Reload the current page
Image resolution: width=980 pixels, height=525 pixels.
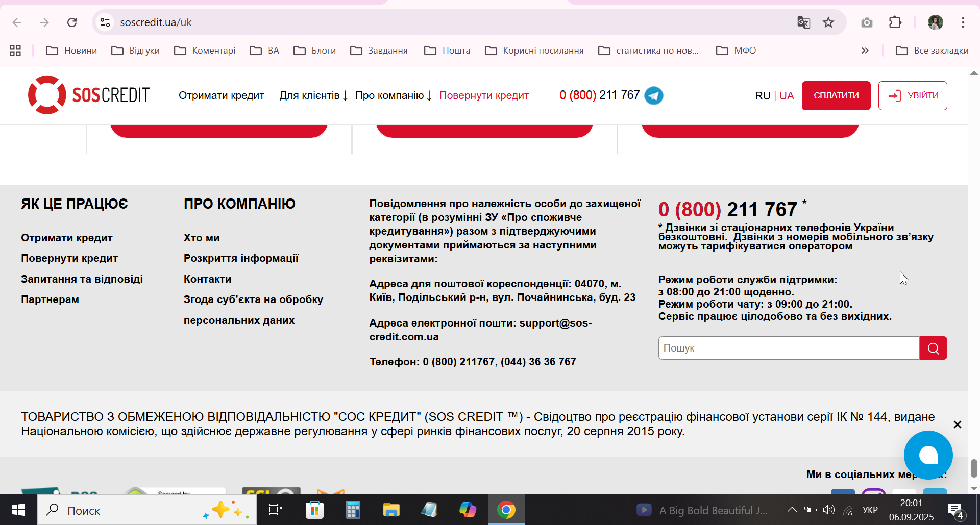pos(72,22)
